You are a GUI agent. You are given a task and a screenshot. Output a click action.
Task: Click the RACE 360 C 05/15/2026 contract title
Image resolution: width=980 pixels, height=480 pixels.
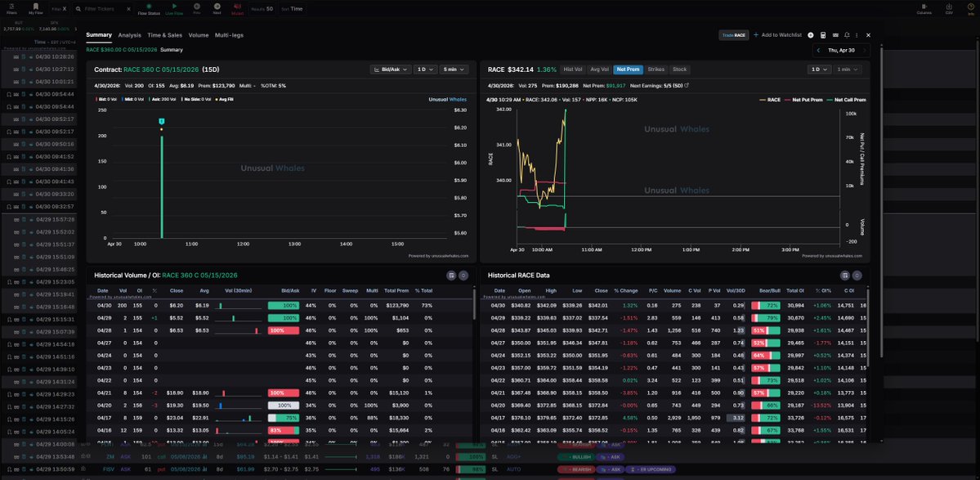pos(163,70)
